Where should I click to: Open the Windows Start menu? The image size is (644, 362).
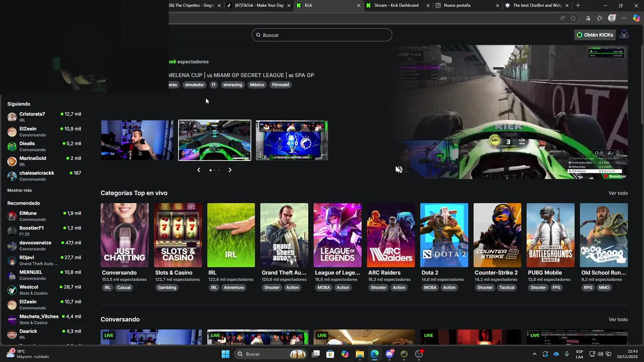(x=225, y=354)
